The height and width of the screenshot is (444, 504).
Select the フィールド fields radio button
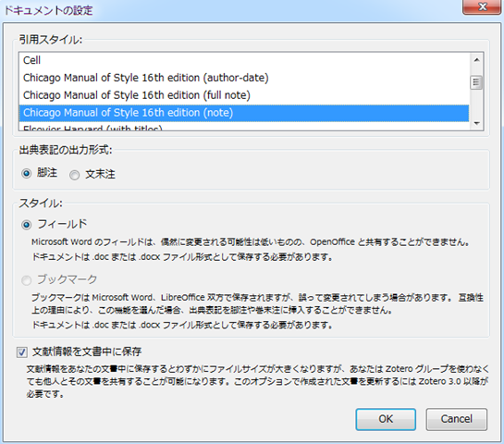coord(27,225)
